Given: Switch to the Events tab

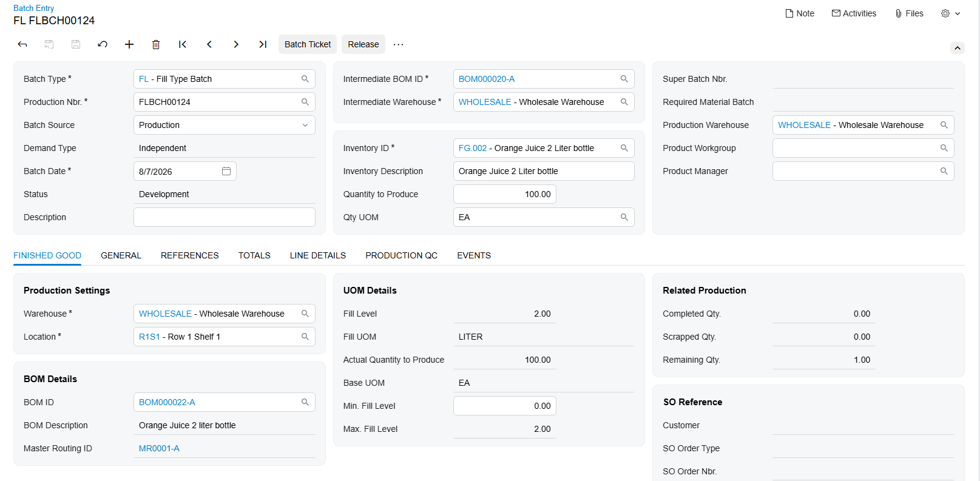Looking at the screenshot, I should pos(474,255).
